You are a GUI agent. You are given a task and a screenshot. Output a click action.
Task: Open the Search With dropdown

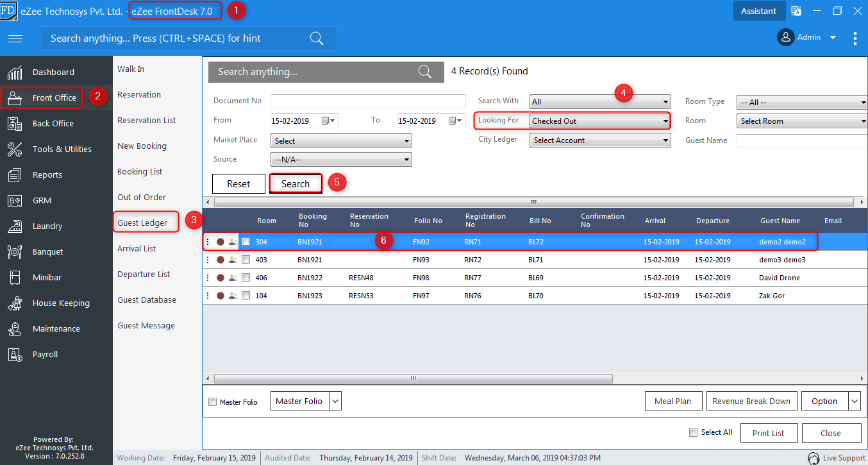(600, 101)
